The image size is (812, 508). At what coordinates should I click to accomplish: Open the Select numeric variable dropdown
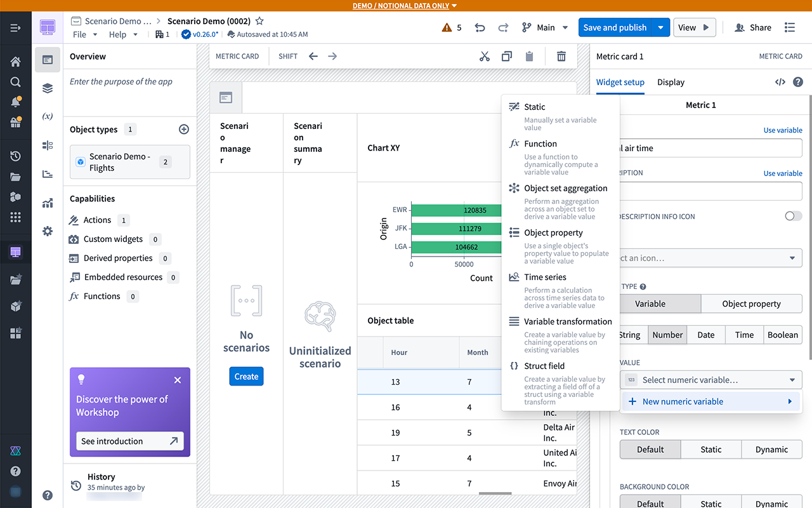710,380
